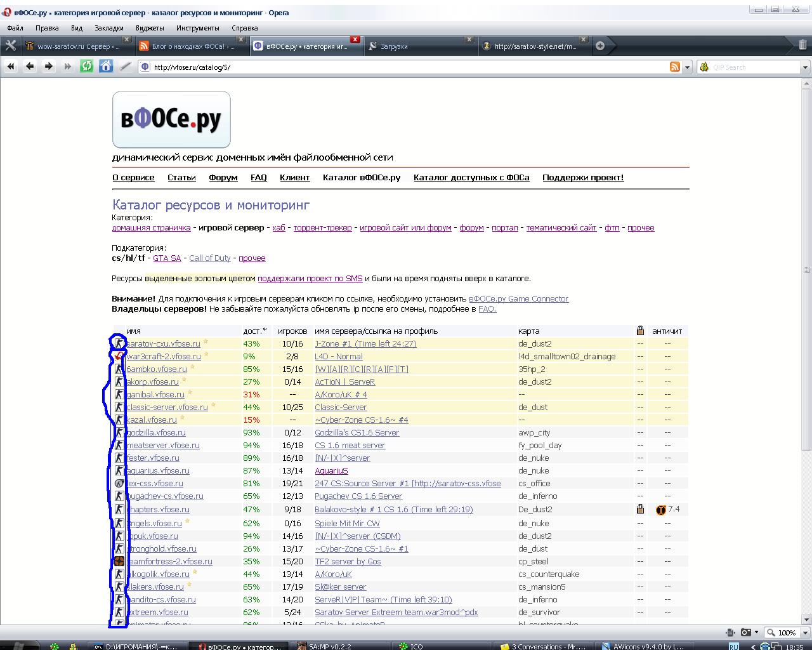
Task: Select the GTA SA subcategory link
Action: (167, 258)
